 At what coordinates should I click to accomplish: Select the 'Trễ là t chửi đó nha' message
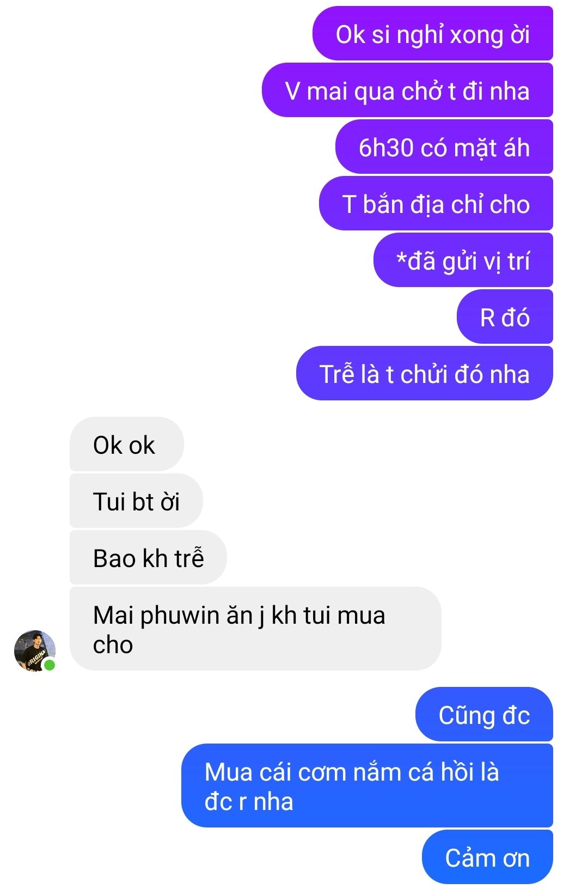425,373
